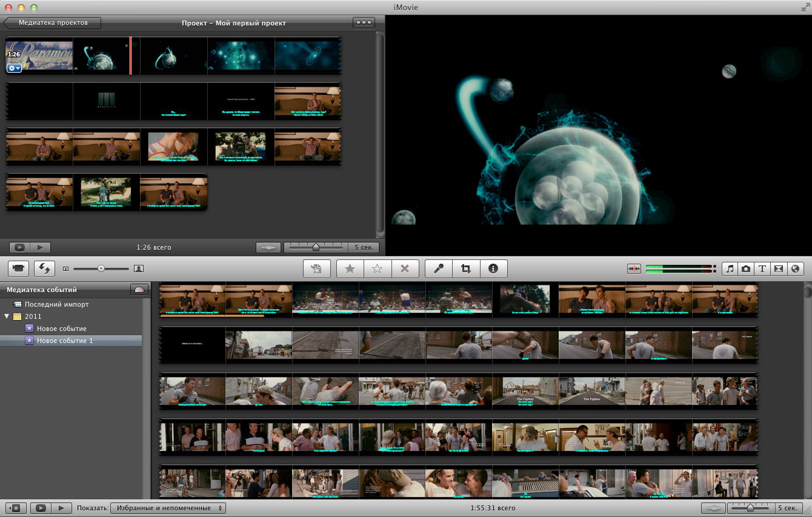Play the project full screen
The image size is (812, 517).
tap(19, 247)
